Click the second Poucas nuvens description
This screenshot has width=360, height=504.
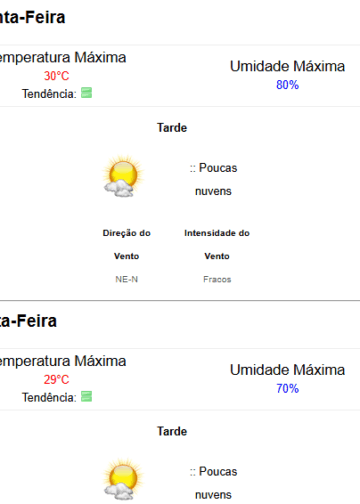click(213, 483)
